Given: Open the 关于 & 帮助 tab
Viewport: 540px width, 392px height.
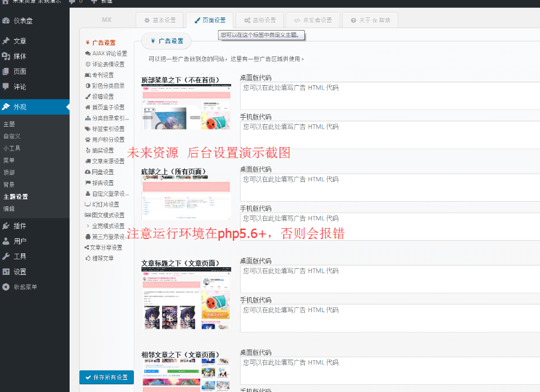Looking at the screenshot, I should pos(370,20).
